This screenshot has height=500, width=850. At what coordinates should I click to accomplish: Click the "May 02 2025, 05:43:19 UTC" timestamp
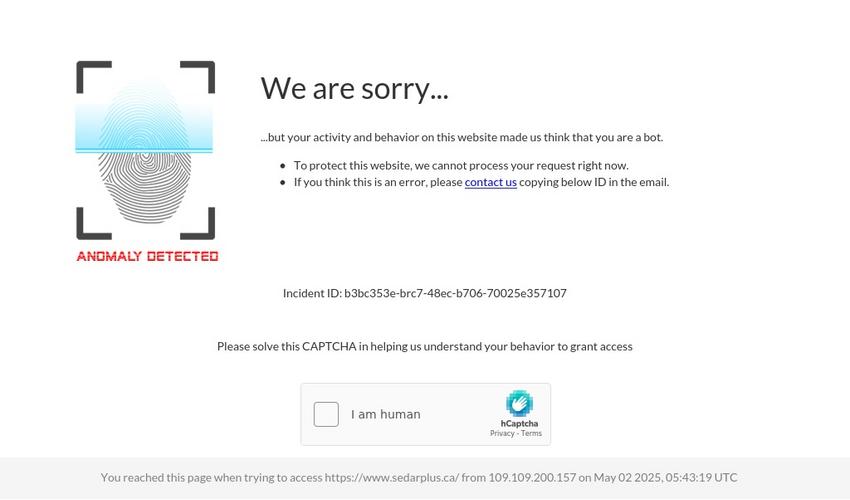pos(665,478)
